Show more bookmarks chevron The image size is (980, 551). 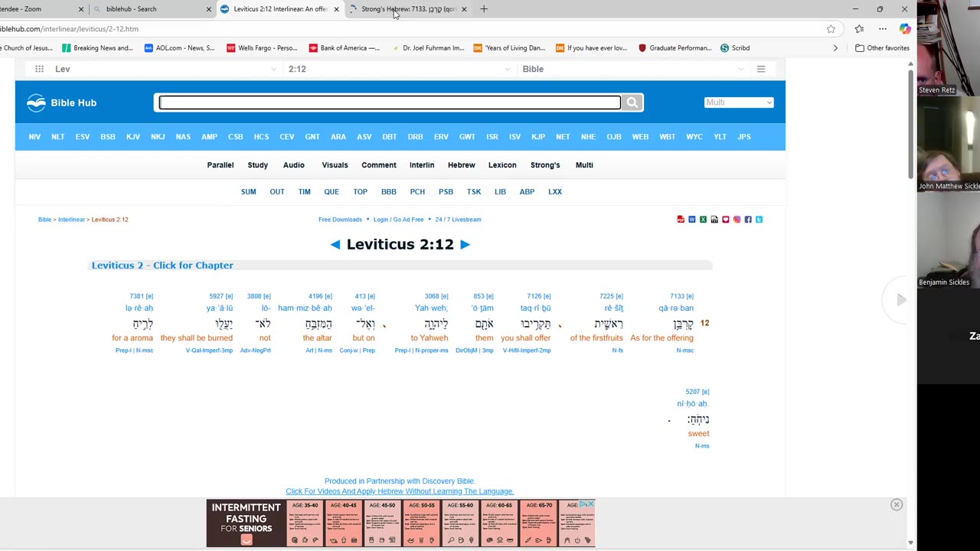(835, 48)
